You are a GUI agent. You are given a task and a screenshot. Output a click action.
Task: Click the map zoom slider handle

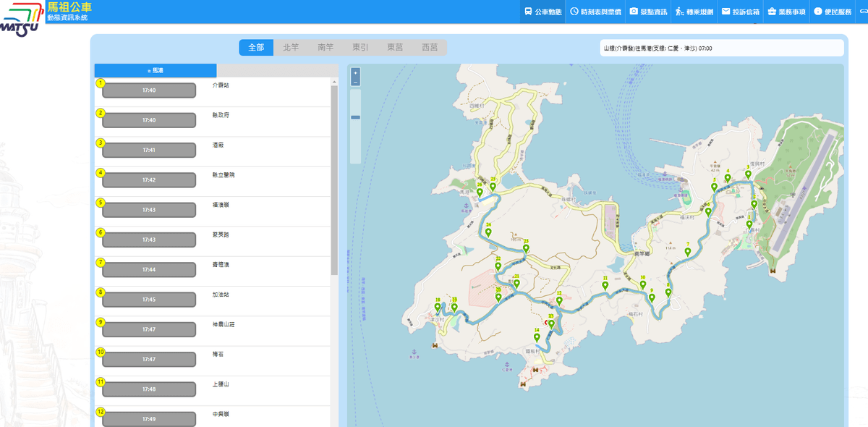click(x=355, y=117)
